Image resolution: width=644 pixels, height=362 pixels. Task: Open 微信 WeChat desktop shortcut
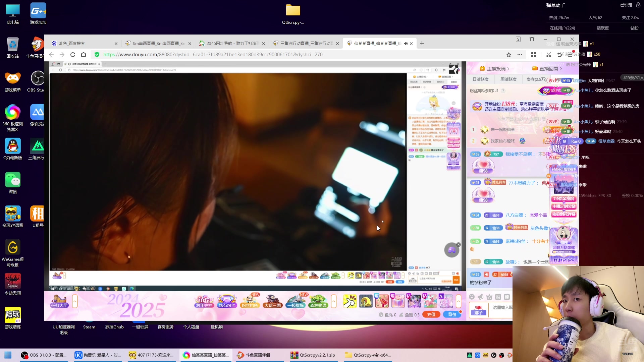tap(13, 183)
